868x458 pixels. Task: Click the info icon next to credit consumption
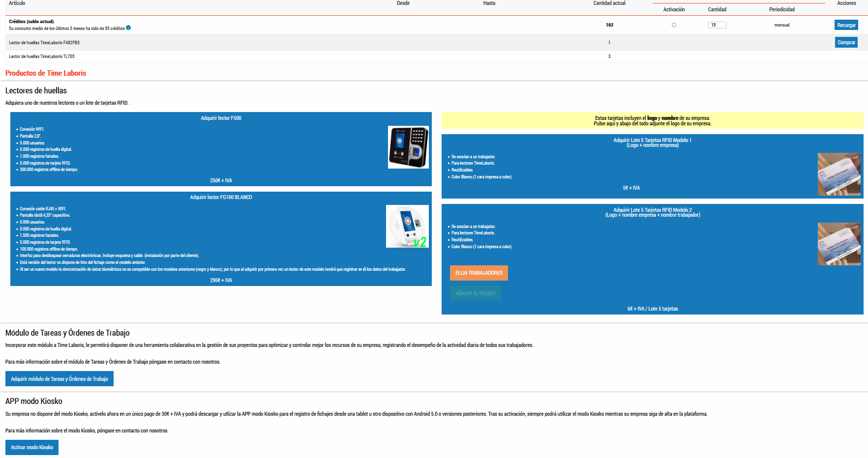coord(128,28)
